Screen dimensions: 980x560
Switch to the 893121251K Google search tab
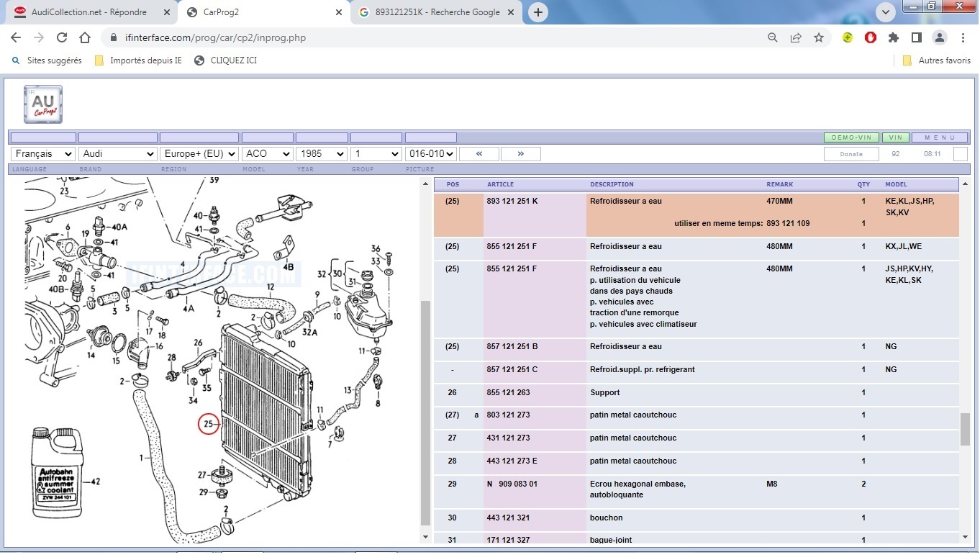(x=437, y=12)
